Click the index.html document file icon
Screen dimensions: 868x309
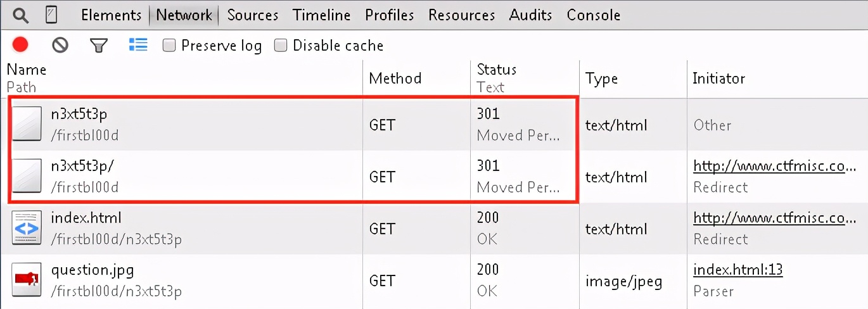[27, 228]
